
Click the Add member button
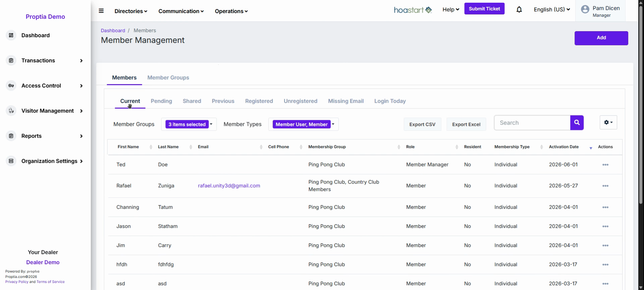coord(601,38)
